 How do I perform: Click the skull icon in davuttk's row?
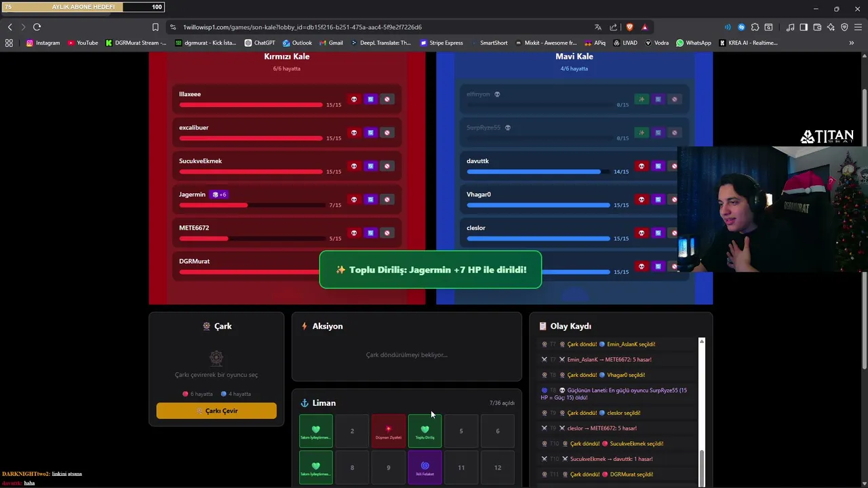pos(642,166)
